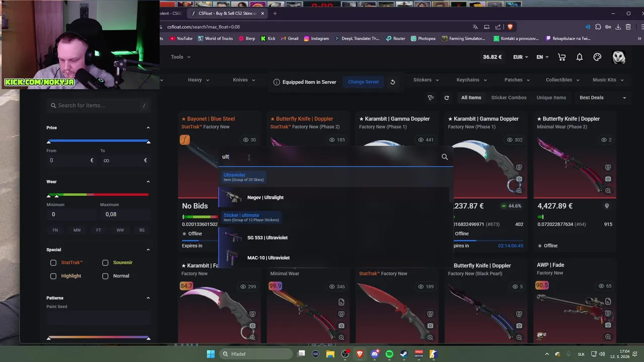Image resolution: width=644 pixels, height=362 pixels.
Task: Enable the Normal checkbox
Action: point(105,276)
